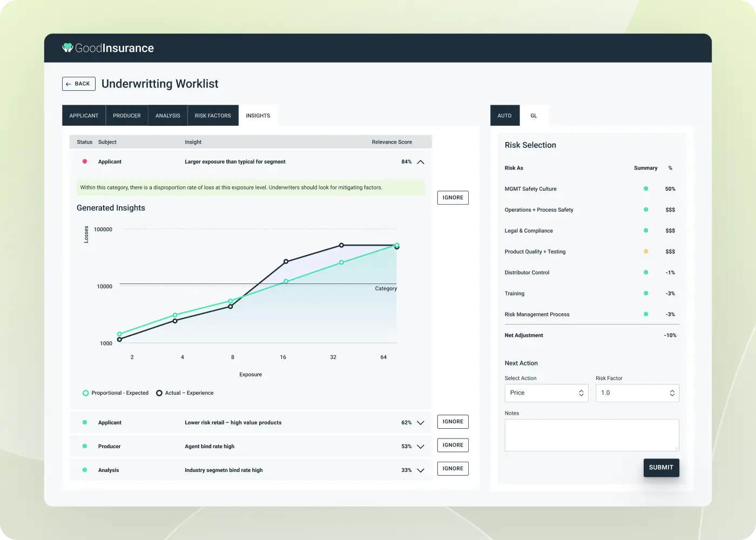The width and height of the screenshot is (756, 540).
Task: Click the GoodInsurance heart logo
Action: tap(67, 48)
